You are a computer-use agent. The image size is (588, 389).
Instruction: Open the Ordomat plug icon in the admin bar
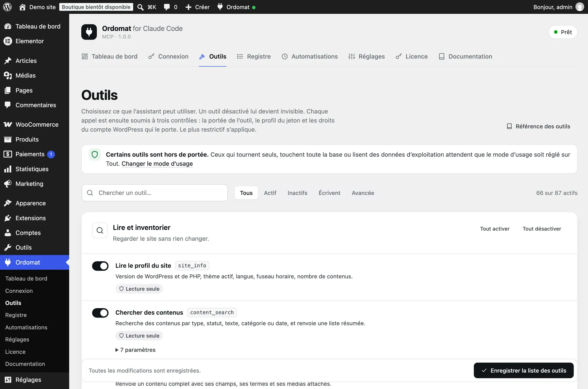coord(220,7)
